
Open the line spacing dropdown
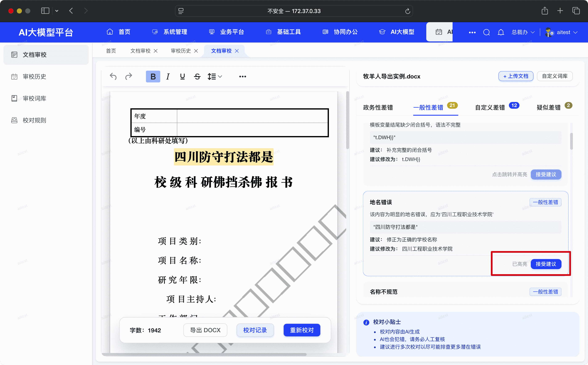pos(215,77)
